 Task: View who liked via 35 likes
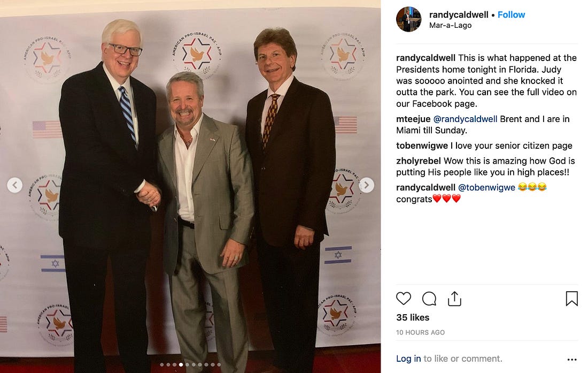coord(413,317)
